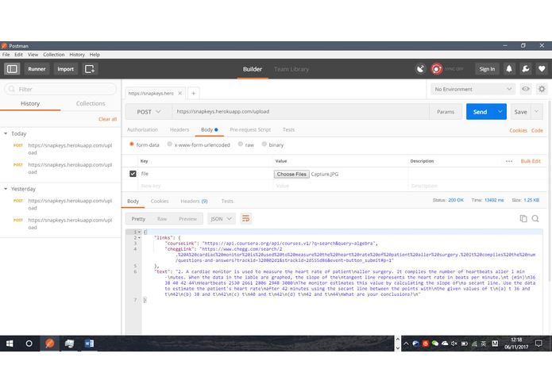Click the blue Send button
This screenshot has width=552, height=392.
[x=481, y=111]
